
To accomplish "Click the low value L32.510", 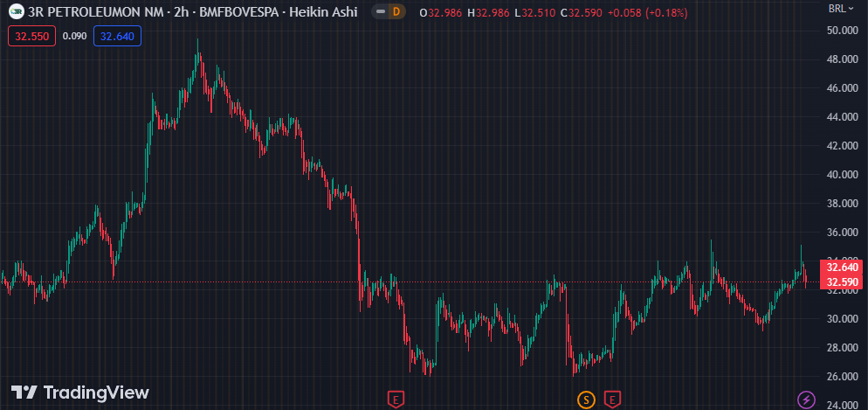I will coord(534,12).
